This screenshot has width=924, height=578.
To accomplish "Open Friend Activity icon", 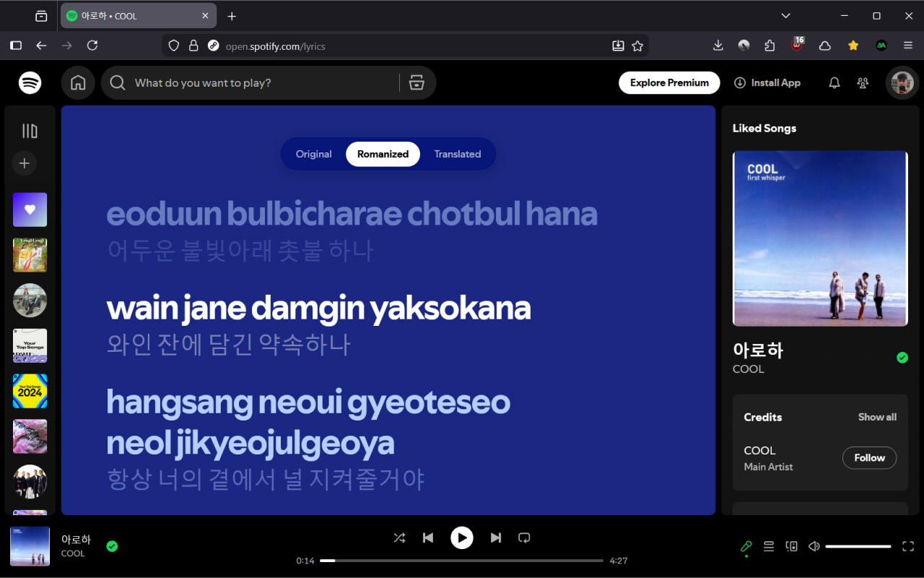I will 863,83.
